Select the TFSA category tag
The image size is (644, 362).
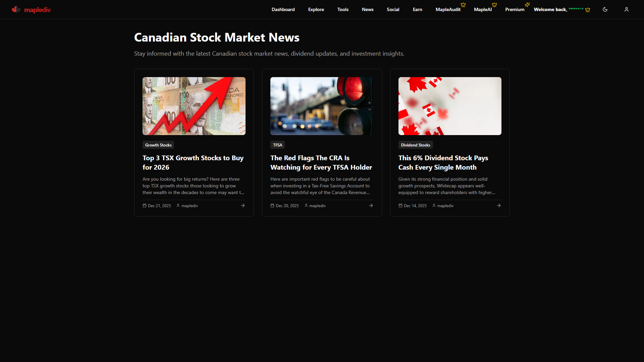277,145
